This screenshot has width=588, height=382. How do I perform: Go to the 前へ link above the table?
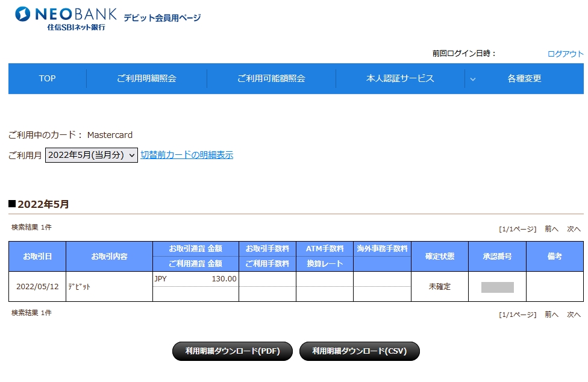pos(551,229)
